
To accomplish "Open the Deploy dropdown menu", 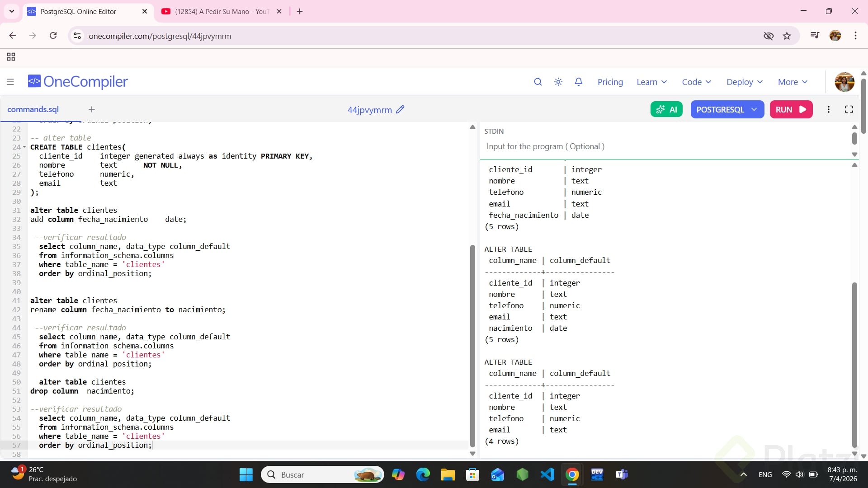I will click(744, 82).
